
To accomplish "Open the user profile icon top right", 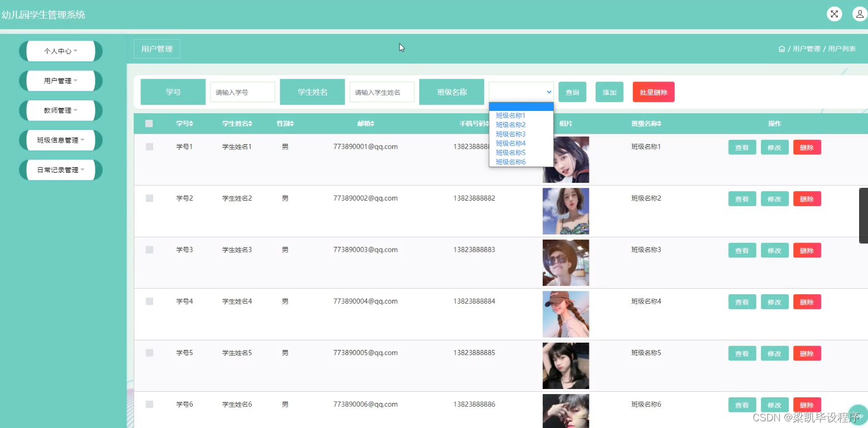I will tap(859, 13).
